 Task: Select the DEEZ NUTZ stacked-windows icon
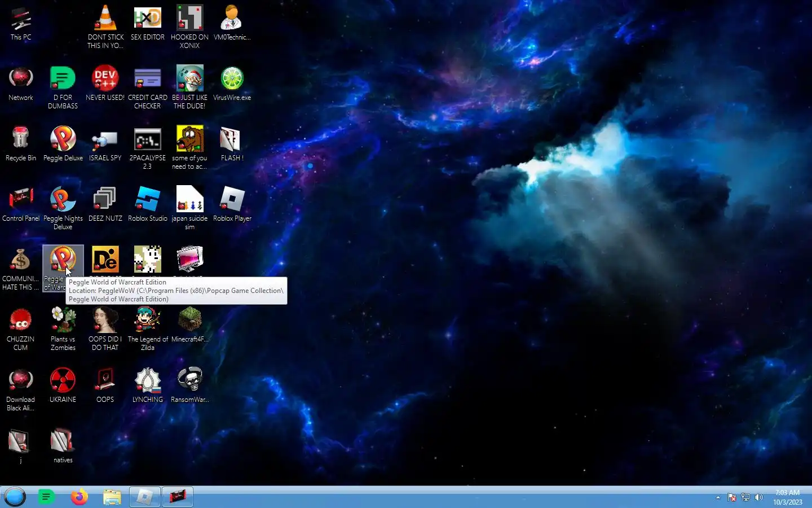(105, 199)
